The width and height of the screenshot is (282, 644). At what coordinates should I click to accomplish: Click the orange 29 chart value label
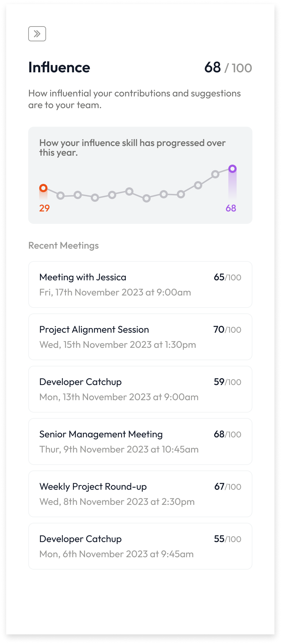[44, 208]
